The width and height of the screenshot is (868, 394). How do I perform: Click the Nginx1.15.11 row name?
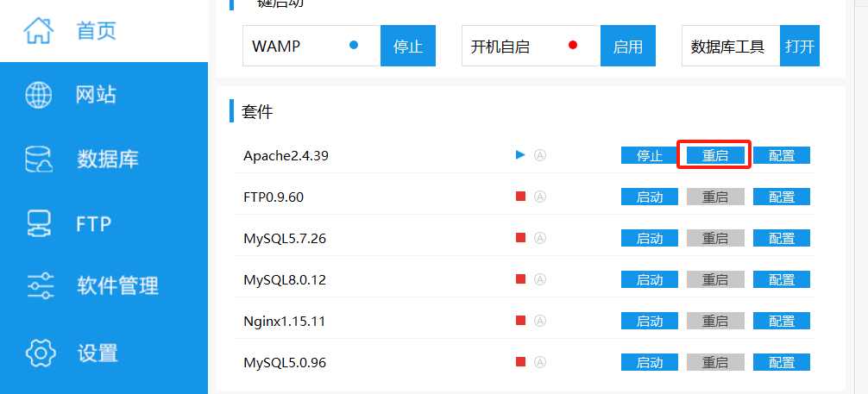click(x=284, y=322)
